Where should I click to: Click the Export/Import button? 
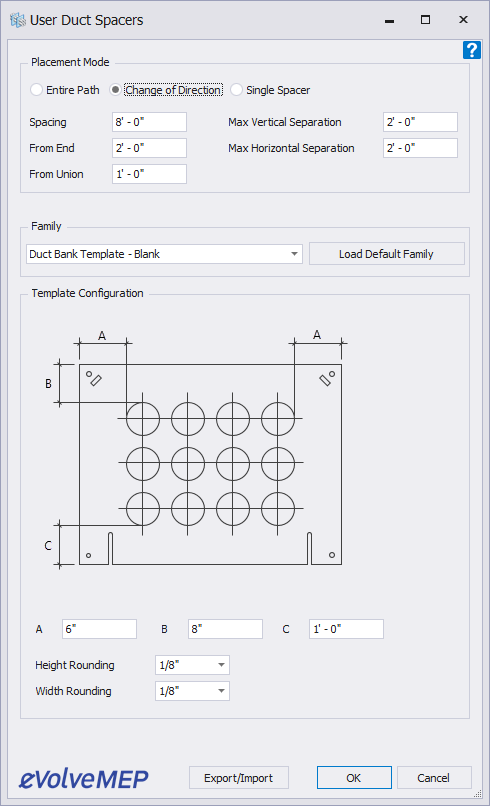(x=239, y=778)
